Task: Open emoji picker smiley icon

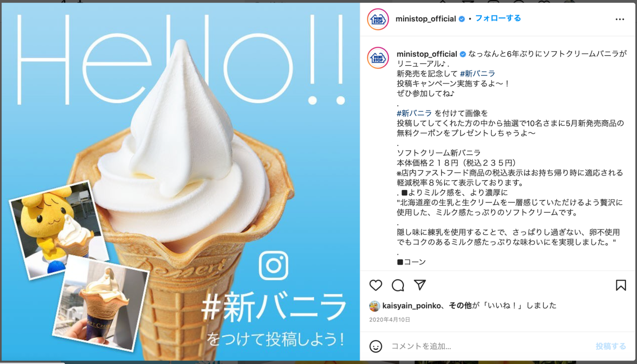Action: (376, 346)
